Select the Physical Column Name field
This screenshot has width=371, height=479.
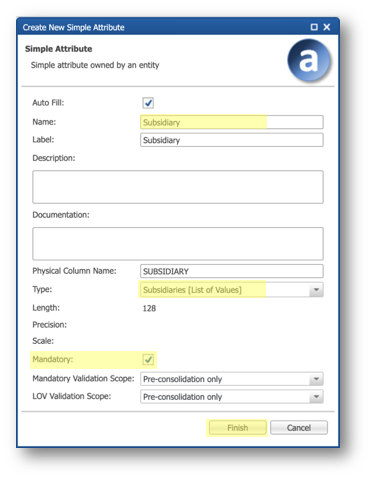coord(232,271)
